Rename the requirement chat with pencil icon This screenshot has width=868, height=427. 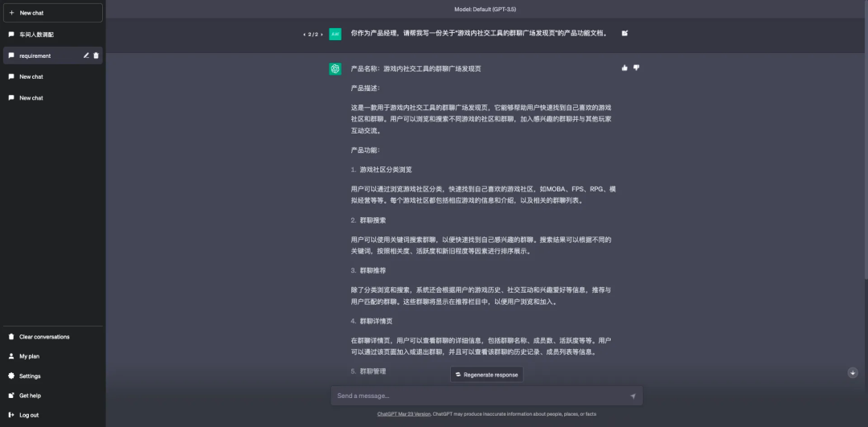point(86,55)
